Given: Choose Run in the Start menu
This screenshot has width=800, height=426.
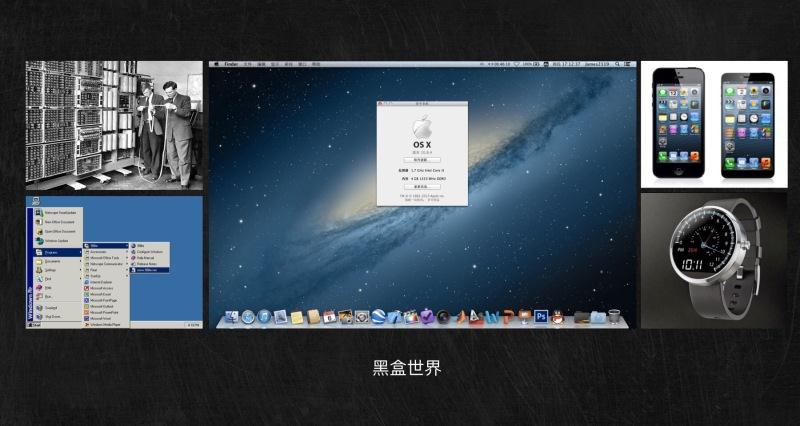Looking at the screenshot, I should 58,296.
